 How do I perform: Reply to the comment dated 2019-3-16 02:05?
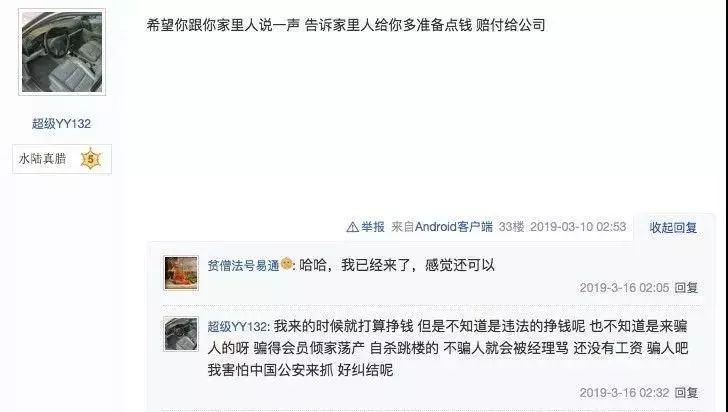click(686, 288)
